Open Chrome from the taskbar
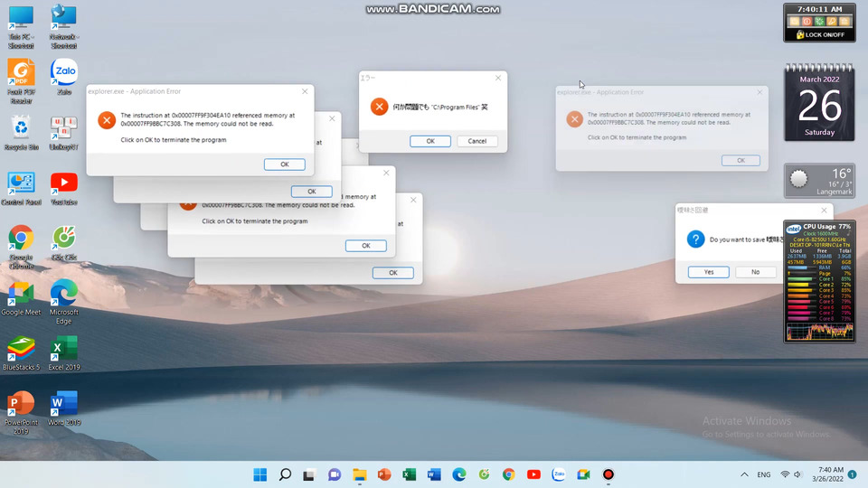Screen dimensions: 868x488 [509, 474]
